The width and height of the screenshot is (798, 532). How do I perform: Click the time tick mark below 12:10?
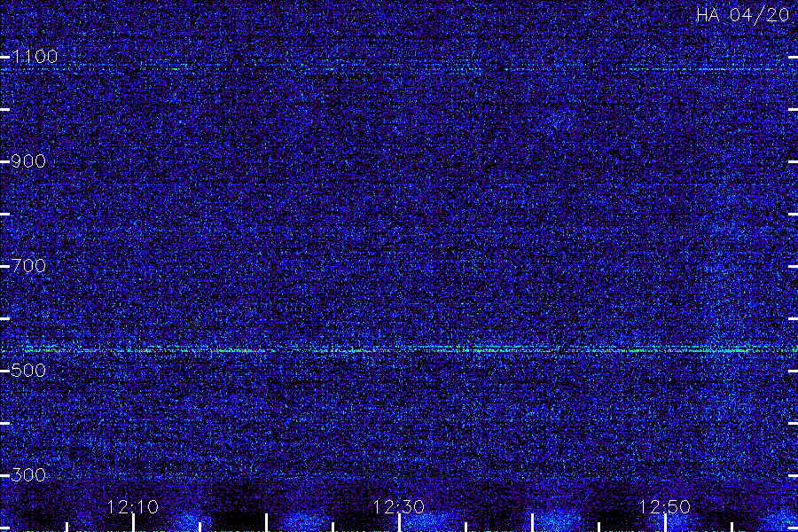pyautogui.click(x=133, y=523)
